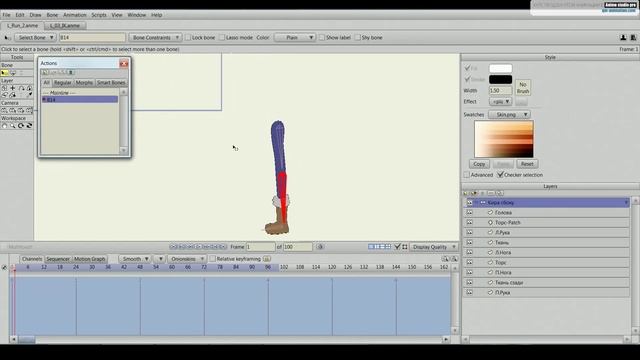This screenshot has width=640, height=360.
Task: Select the Zoom Workspace magnifier tool
Action: click(13, 126)
